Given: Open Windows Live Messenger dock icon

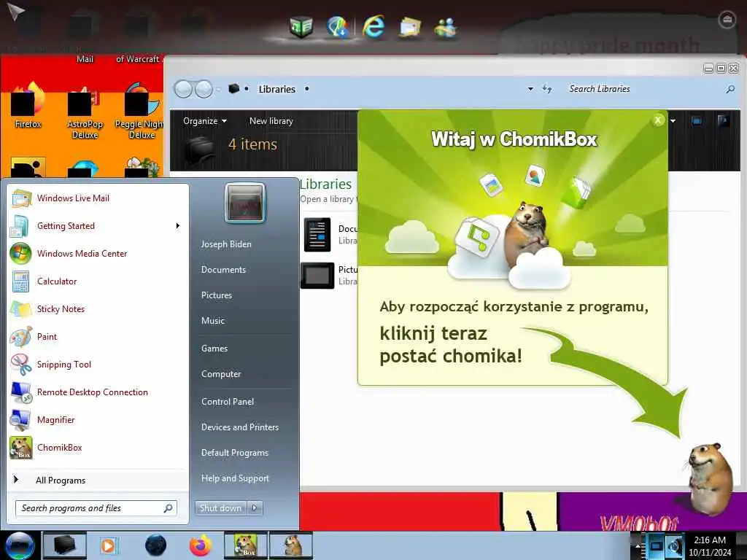Looking at the screenshot, I should click(x=446, y=27).
